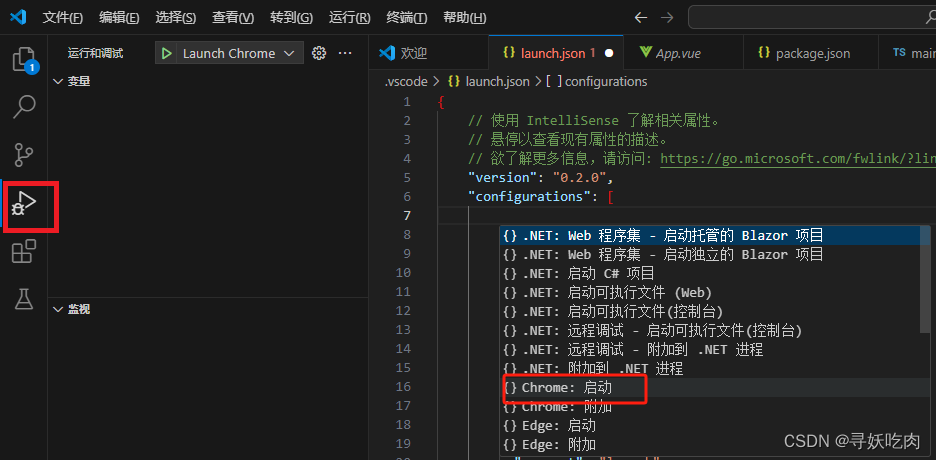Image resolution: width=936 pixels, height=460 pixels.
Task: Open the Source Control view icon
Action: (x=24, y=155)
